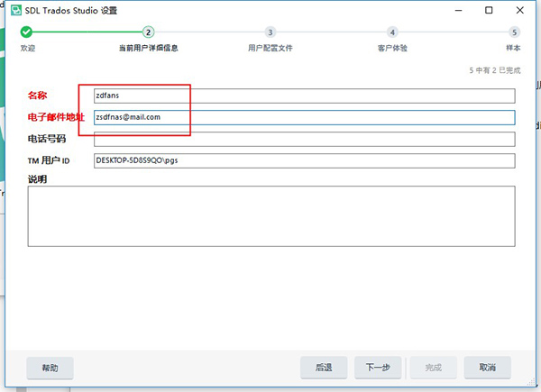This screenshot has height=392, width=541.
Task: Select step 4 circle for 客户体验
Action: pos(393,32)
